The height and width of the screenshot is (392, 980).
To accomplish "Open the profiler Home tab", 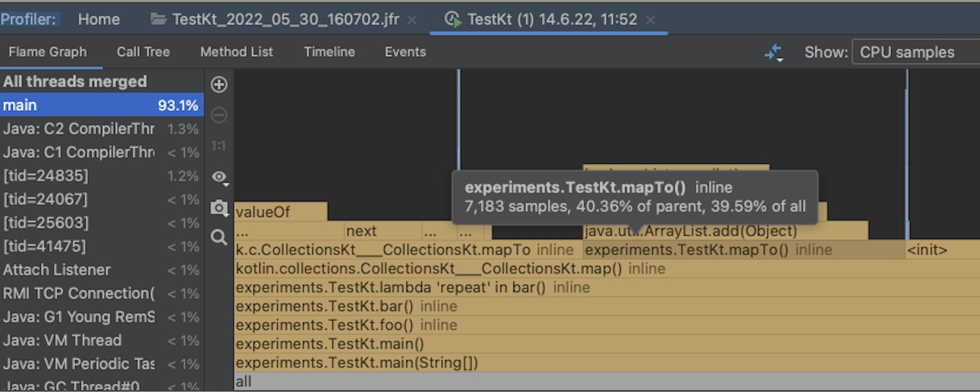I will tap(99, 20).
